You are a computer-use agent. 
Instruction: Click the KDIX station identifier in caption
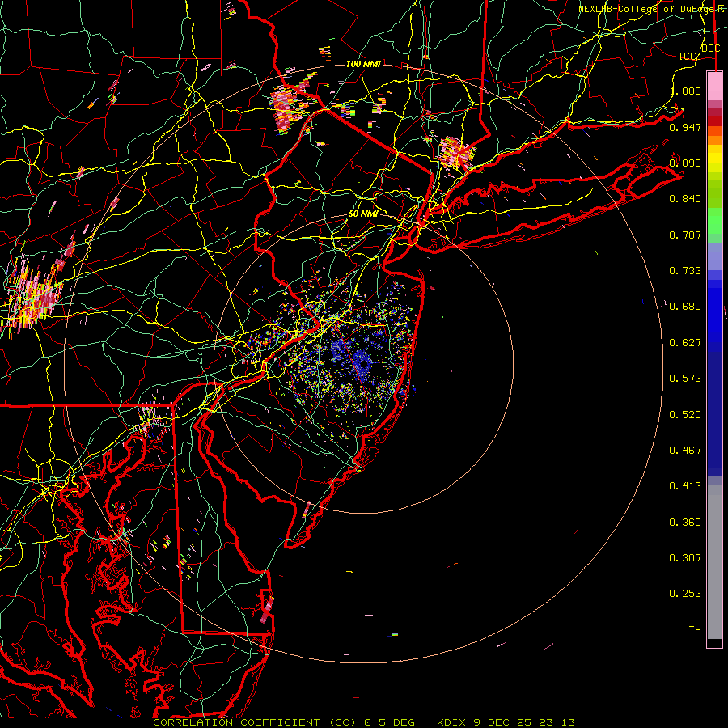click(452, 722)
